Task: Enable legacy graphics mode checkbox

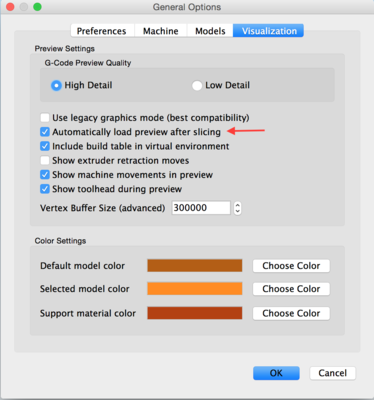Action: tap(45, 118)
